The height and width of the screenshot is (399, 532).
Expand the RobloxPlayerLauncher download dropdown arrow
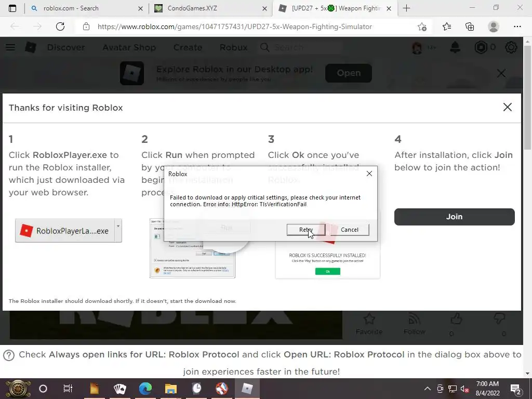click(x=118, y=231)
